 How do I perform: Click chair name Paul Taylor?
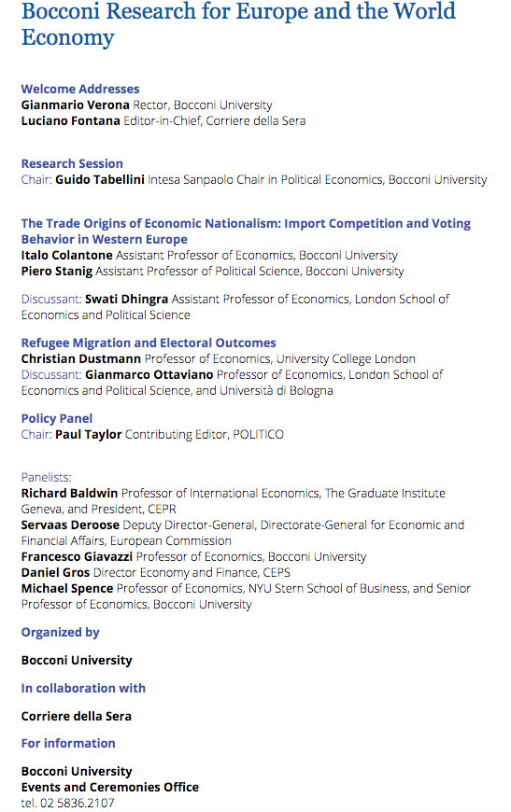[x=89, y=435]
